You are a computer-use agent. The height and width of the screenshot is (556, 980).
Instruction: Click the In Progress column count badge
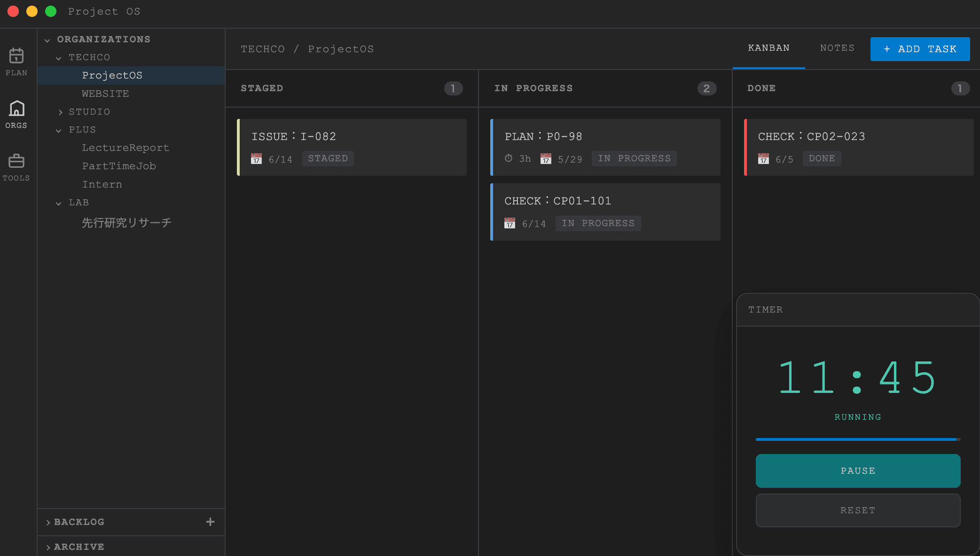click(706, 88)
